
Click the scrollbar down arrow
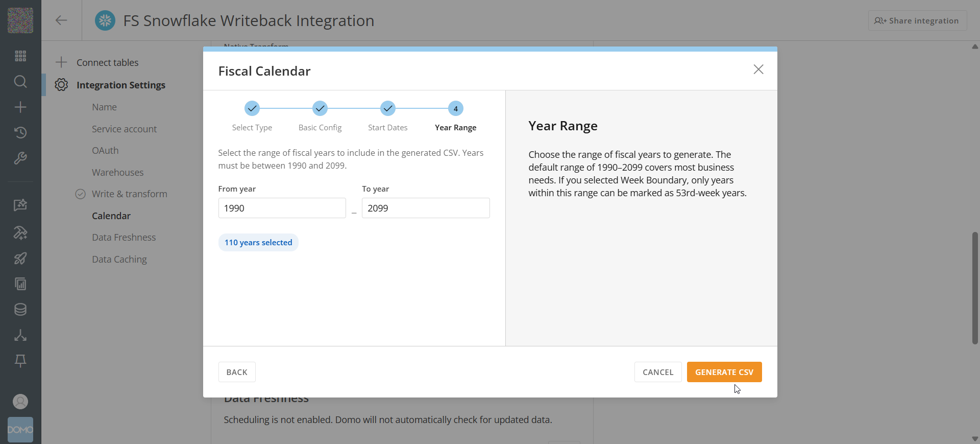(975, 439)
